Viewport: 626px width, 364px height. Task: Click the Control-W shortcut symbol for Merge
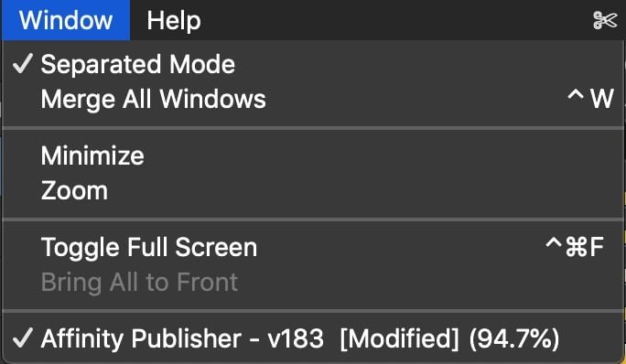coord(590,99)
